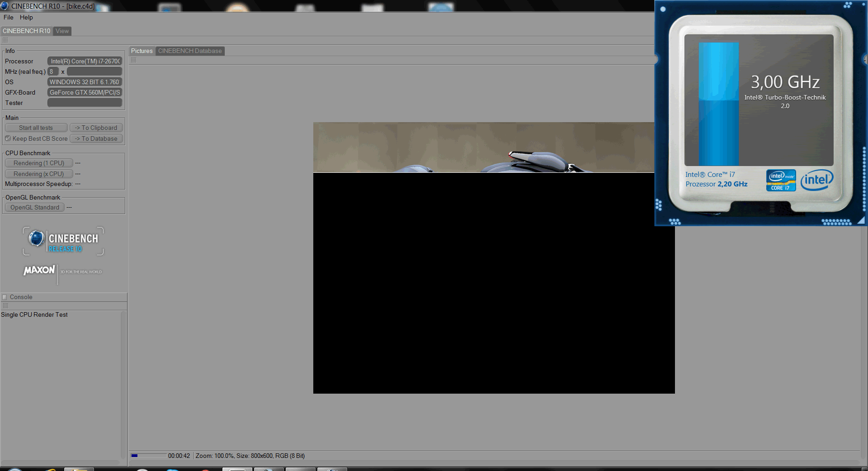This screenshot has height=471, width=868.
Task: Click the GFX-Board info field
Action: click(x=85, y=92)
